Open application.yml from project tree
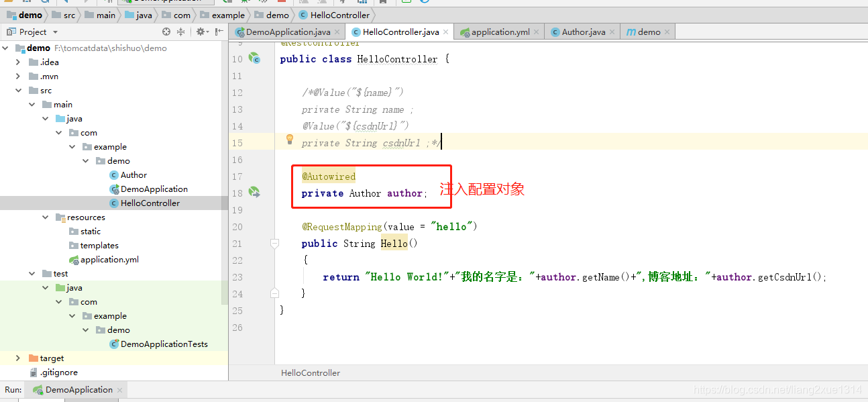The width and height of the screenshot is (868, 402). tap(109, 260)
